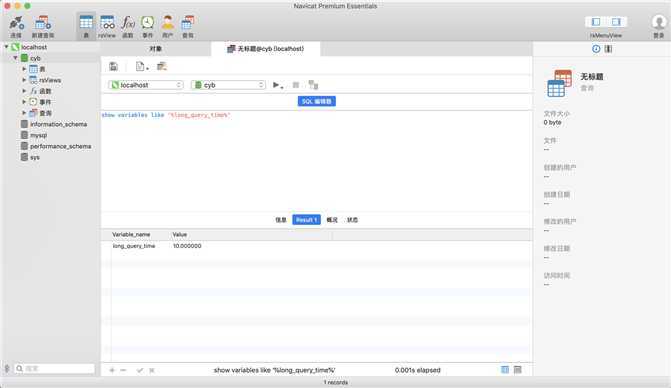Click the save query disk icon
671x388 pixels.
(x=113, y=66)
